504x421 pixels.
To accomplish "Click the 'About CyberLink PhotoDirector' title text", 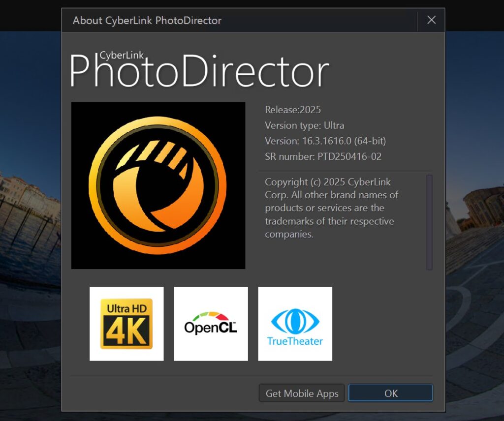I will [x=147, y=21].
